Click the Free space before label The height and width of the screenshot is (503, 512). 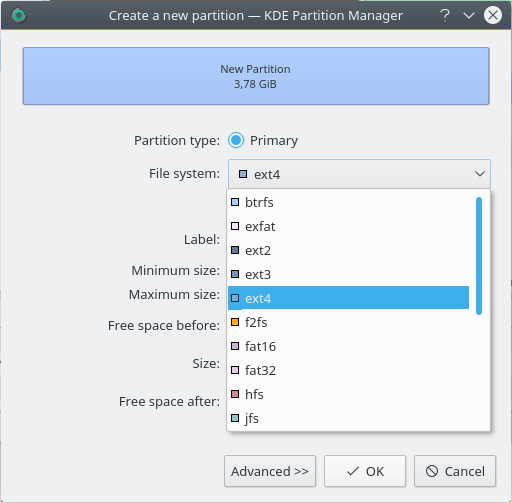click(x=164, y=326)
